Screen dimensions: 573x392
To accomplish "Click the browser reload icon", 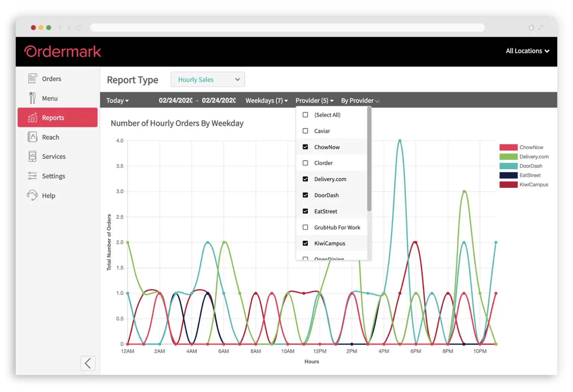I will click(78, 28).
